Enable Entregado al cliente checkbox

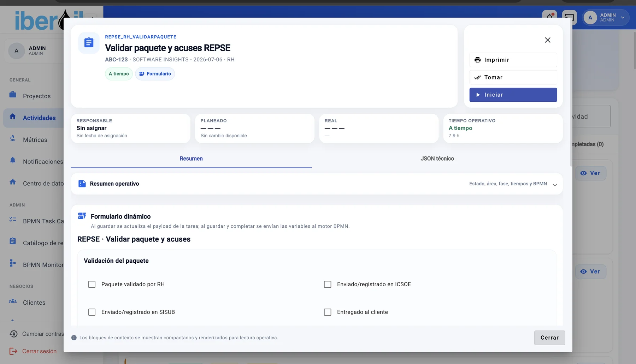coord(328,312)
